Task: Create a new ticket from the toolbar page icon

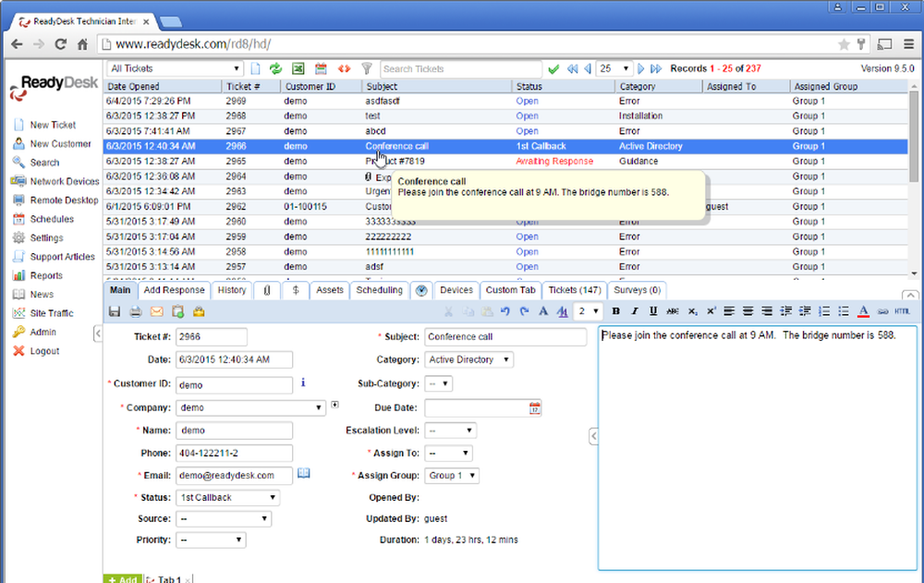Action: tap(255, 69)
